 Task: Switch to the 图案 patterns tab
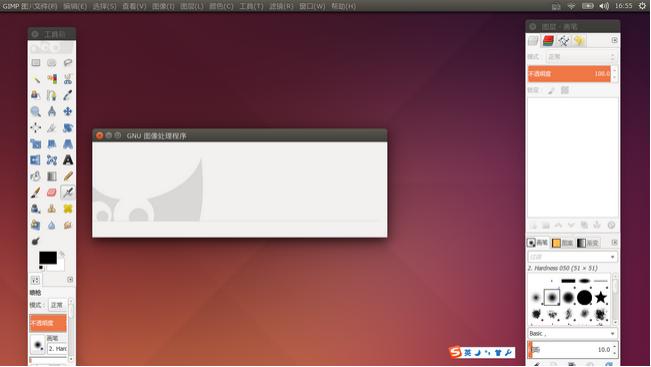(x=563, y=243)
